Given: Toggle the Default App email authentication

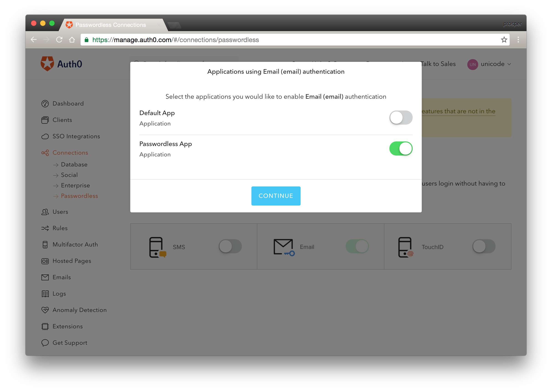Looking at the screenshot, I should (401, 118).
